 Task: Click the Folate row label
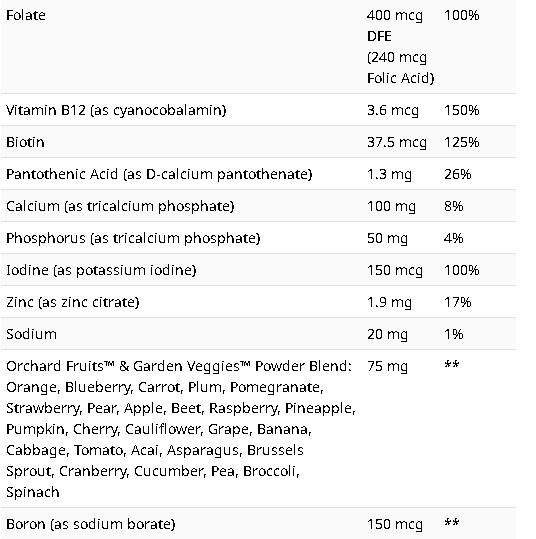26,15
